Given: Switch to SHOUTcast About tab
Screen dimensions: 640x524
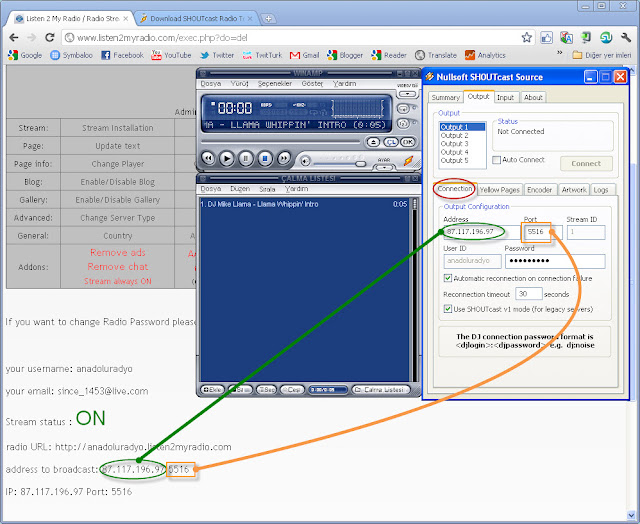Looking at the screenshot, I should point(533,98).
